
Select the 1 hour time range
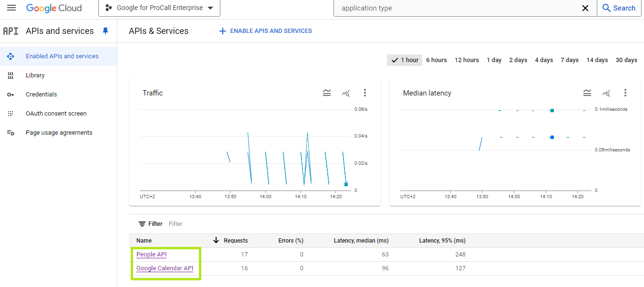(405, 60)
